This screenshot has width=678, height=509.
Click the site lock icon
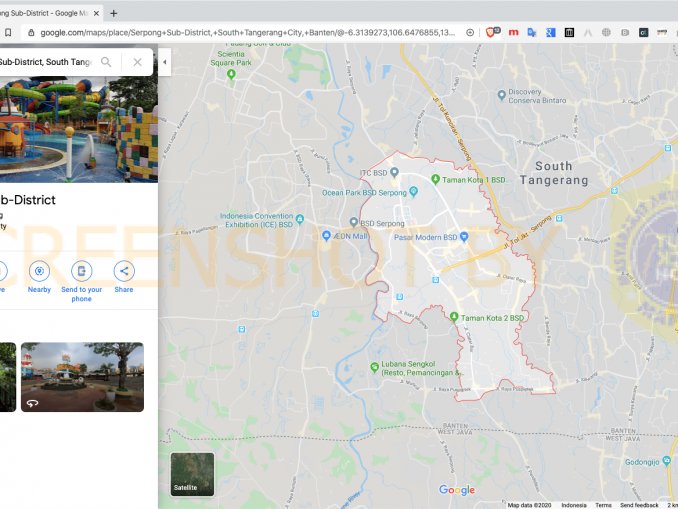point(31,33)
